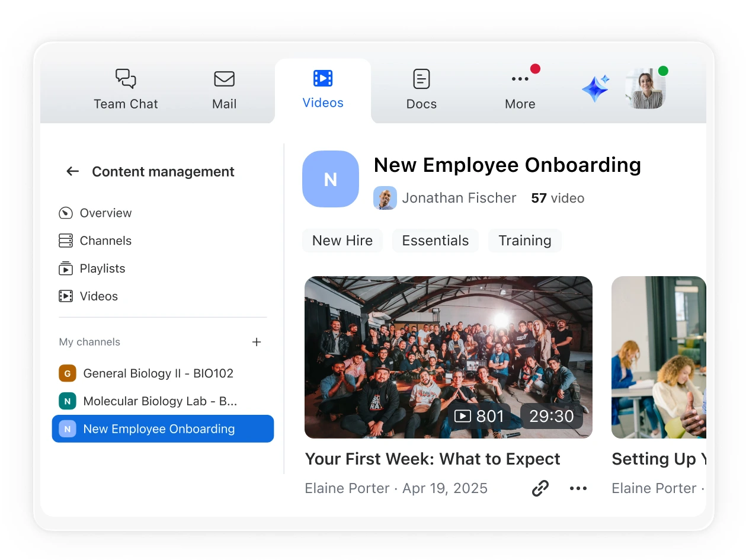Go to the Docs tab

click(421, 89)
